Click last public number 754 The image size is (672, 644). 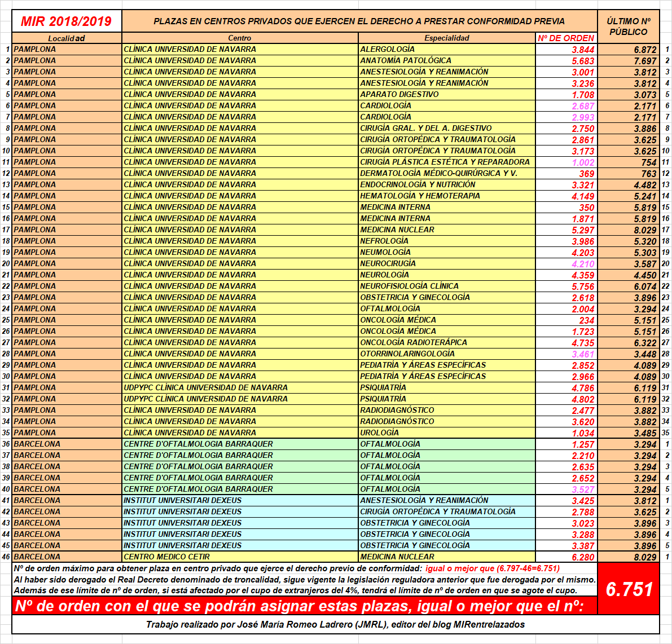[x=629, y=162]
